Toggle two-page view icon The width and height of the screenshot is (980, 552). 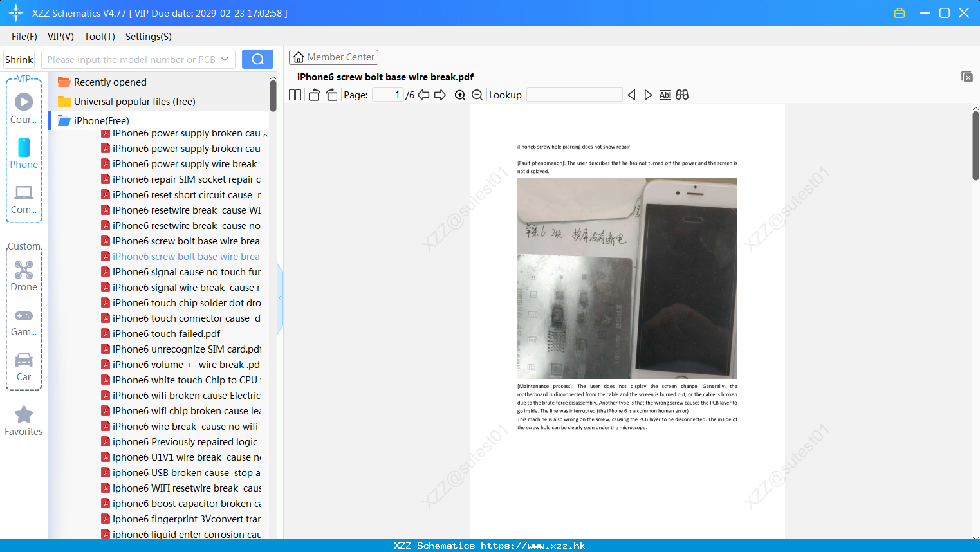click(295, 95)
